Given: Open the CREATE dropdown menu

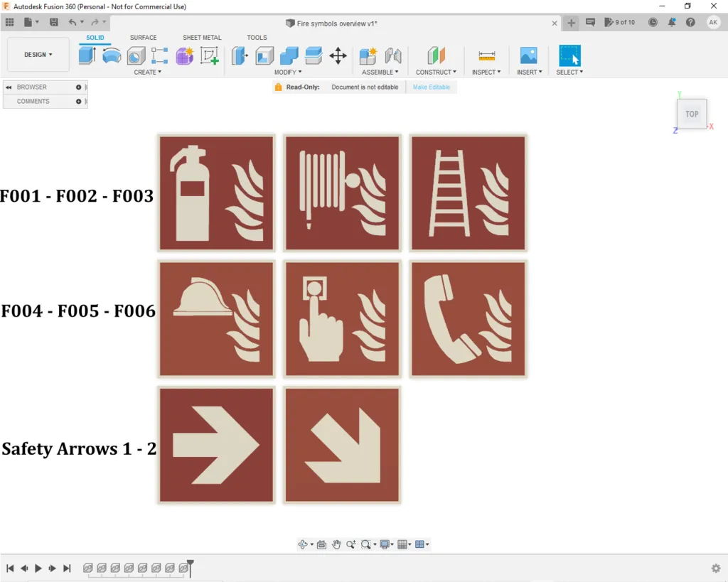Looking at the screenshot, I should (147, 72).
